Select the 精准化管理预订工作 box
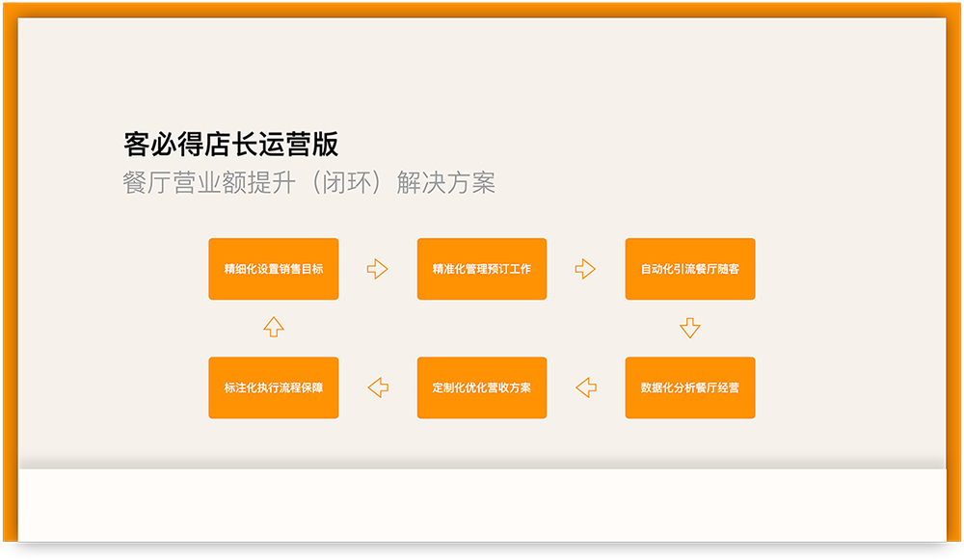964x560 pixels. [482, 269]
